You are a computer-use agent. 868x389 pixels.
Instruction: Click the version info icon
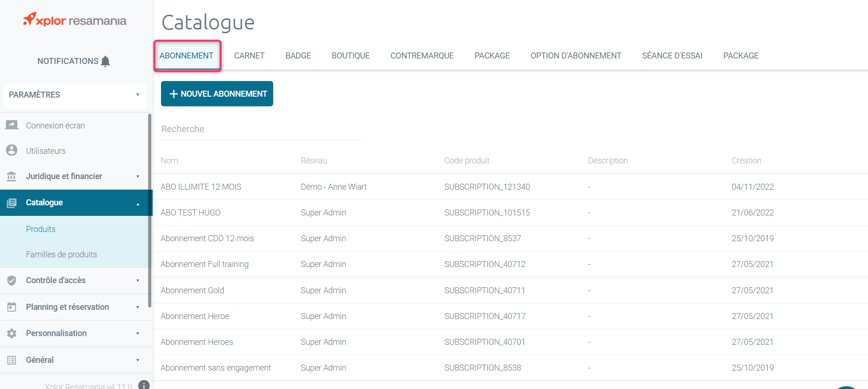pos(144,385)
